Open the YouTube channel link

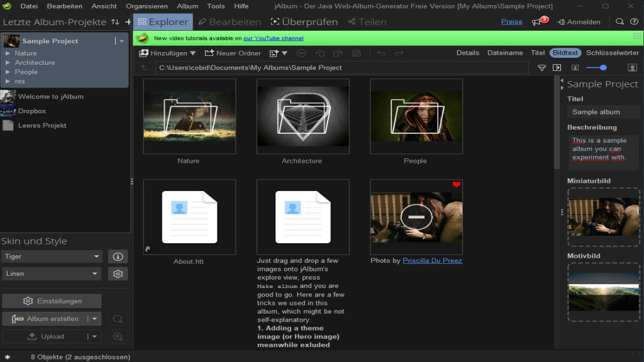[274, 38]
